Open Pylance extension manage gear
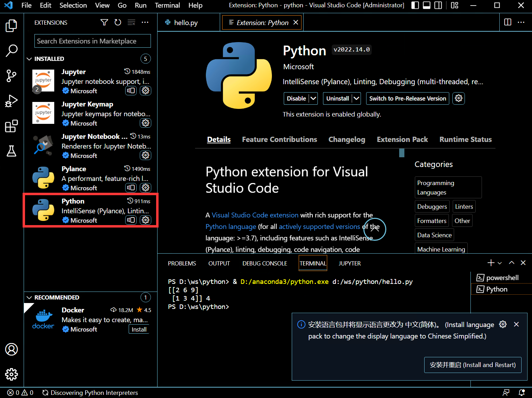Viewport: 532px width, 398px height. pos(146,188)
